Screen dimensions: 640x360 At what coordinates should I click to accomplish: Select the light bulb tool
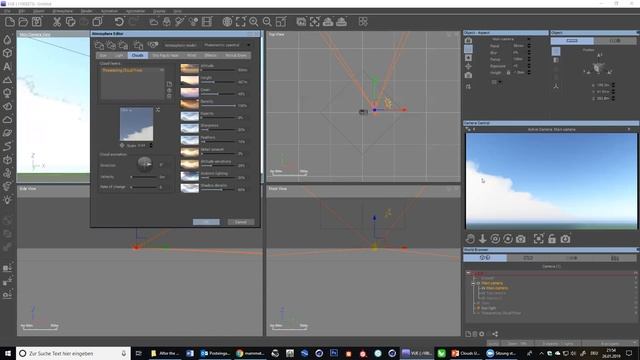coord(7,200)
